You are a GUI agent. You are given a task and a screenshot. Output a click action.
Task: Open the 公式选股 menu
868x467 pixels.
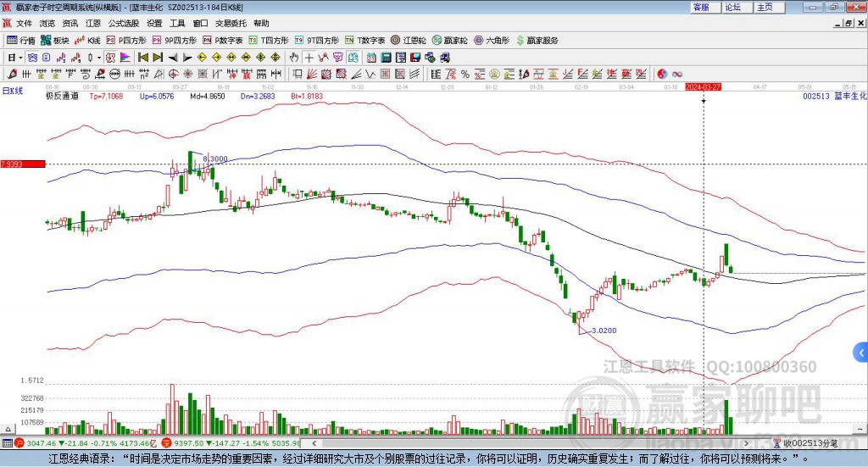(124, 23)
